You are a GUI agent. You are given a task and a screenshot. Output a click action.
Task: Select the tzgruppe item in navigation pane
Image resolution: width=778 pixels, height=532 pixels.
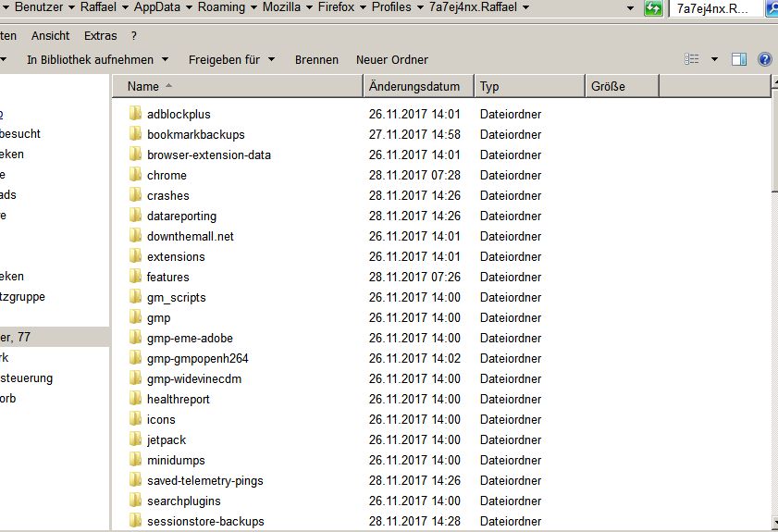[x=22, y=296]
